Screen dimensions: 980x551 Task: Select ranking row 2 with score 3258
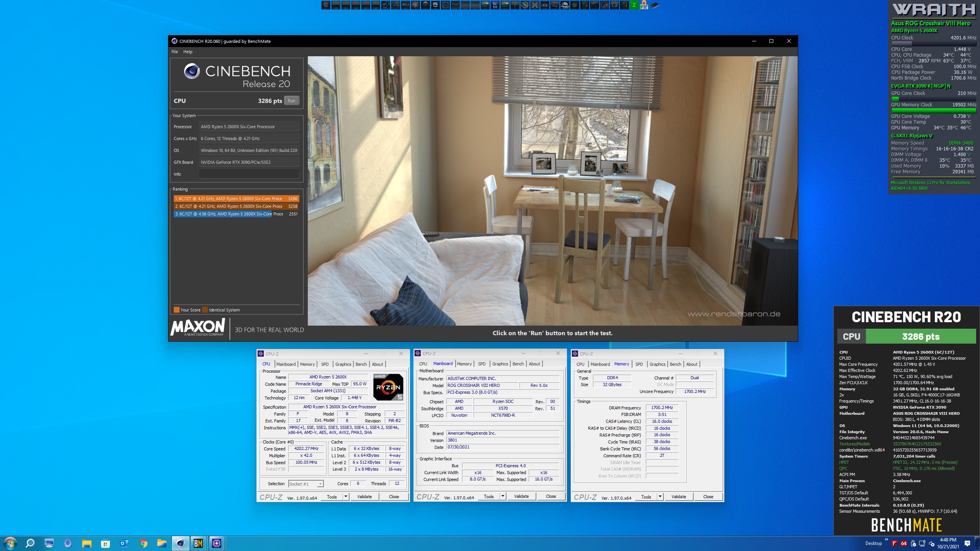(236, 206)
